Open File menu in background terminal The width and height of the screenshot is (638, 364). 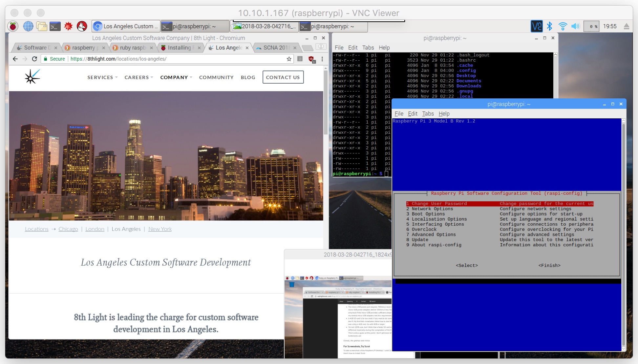click(x=339, y=48)
